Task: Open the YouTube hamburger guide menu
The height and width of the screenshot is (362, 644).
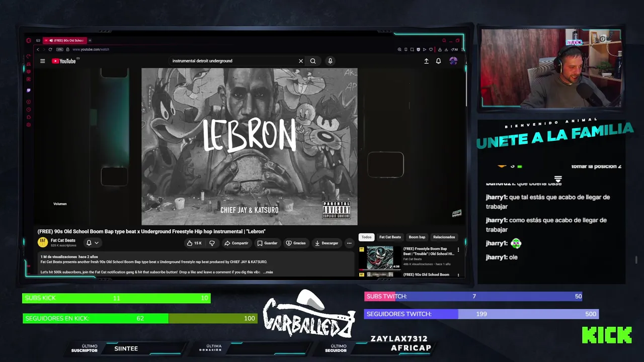Action: point(43,61)
